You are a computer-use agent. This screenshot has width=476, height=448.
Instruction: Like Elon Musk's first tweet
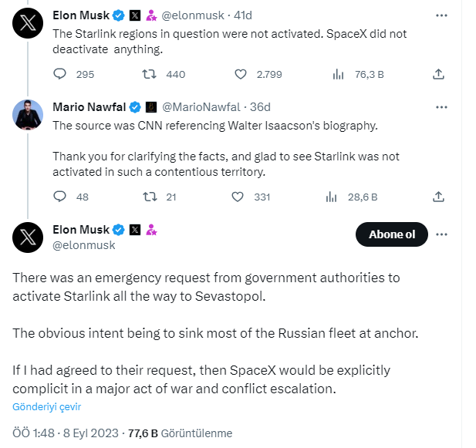[240, 74]
